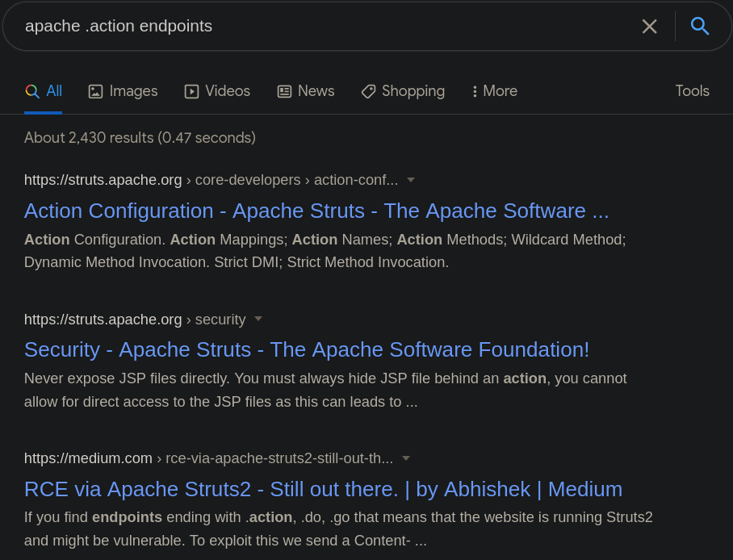Image resolution: width=733 pixels, height=560 pixels.
Task: Open Security - Apache Struts result link
Action: point(307,349)
